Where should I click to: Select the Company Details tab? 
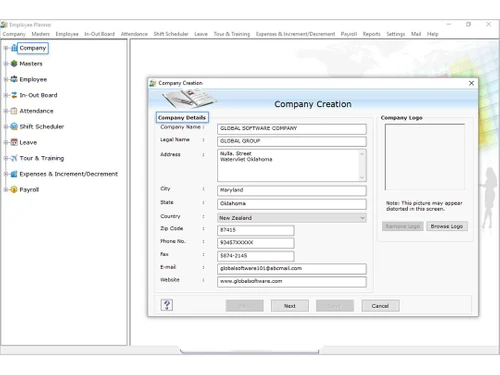coord(182,117)
